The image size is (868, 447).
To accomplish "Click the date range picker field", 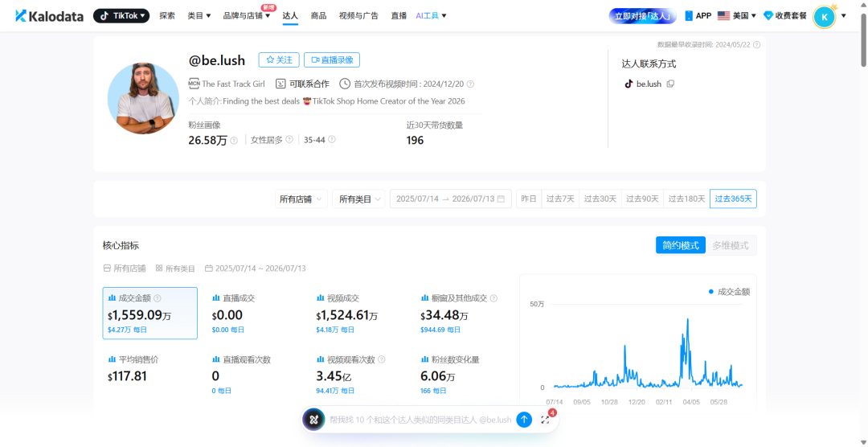I will [x=451, y=199].
